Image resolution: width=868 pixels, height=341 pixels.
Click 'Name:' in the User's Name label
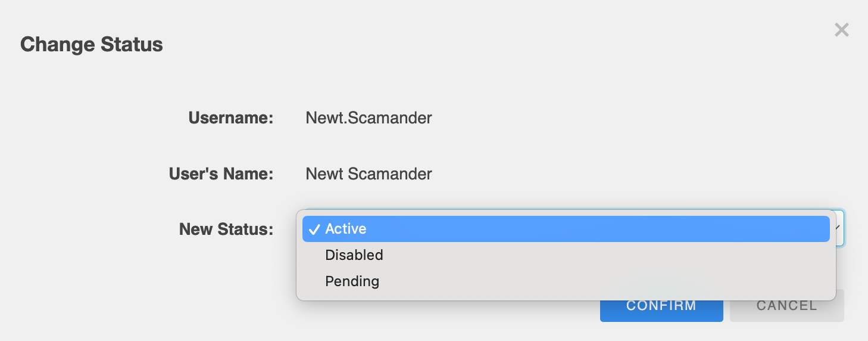pyautogui.click(x=251, y=174)
